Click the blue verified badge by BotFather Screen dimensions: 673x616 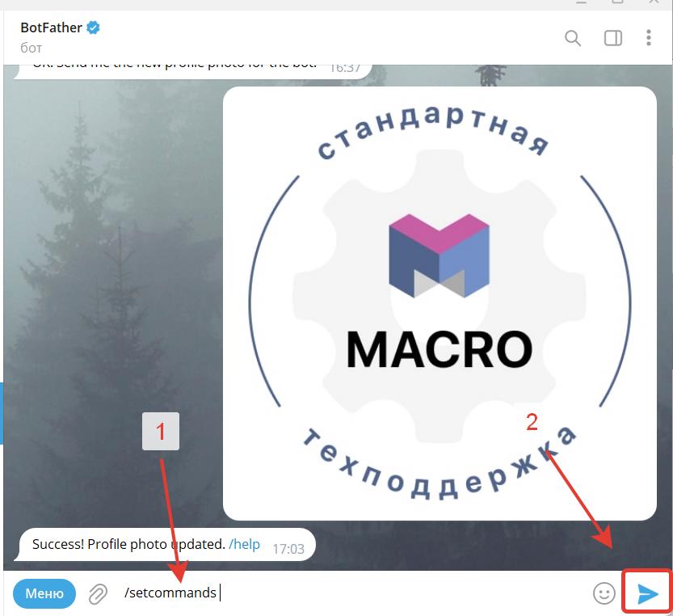(93, 27)
